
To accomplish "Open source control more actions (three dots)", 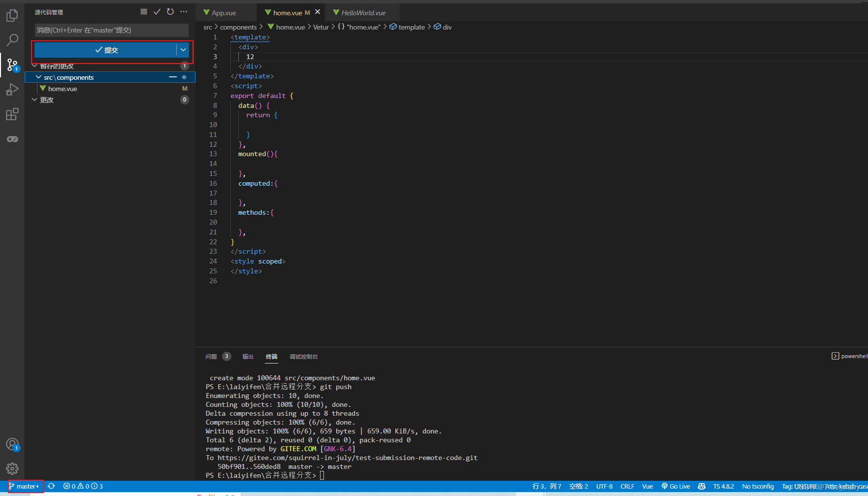I will click(184, 12).
